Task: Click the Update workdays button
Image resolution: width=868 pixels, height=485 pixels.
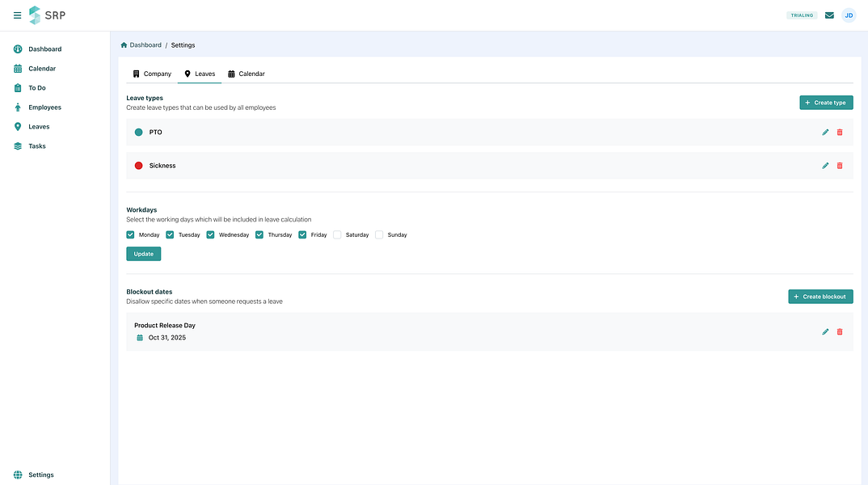Action: pos(143,254)
